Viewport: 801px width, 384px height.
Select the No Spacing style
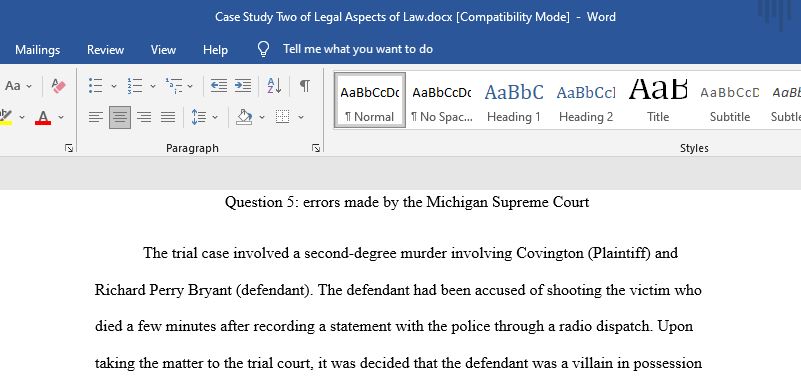[x=442, y=100]
